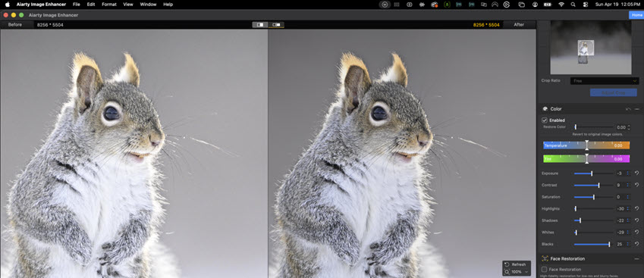This screenshot has width=644, height=278.
Task: Enable the Face Restoration checkbox
Action: point(545,270)
